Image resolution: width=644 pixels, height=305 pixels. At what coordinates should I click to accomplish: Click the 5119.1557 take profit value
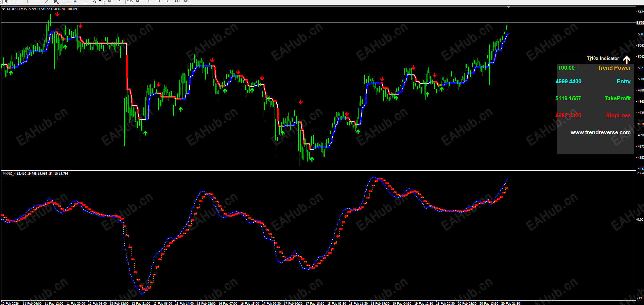click(x=568, y=98)
